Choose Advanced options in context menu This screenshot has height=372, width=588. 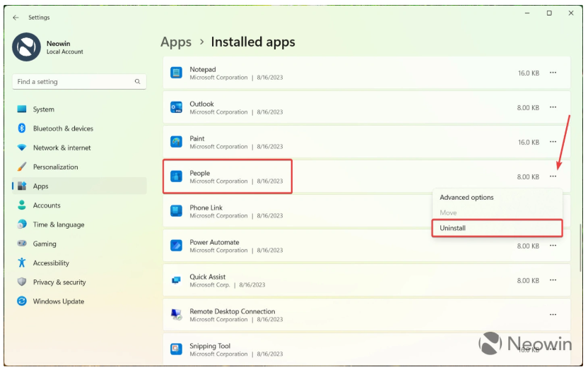498,198
